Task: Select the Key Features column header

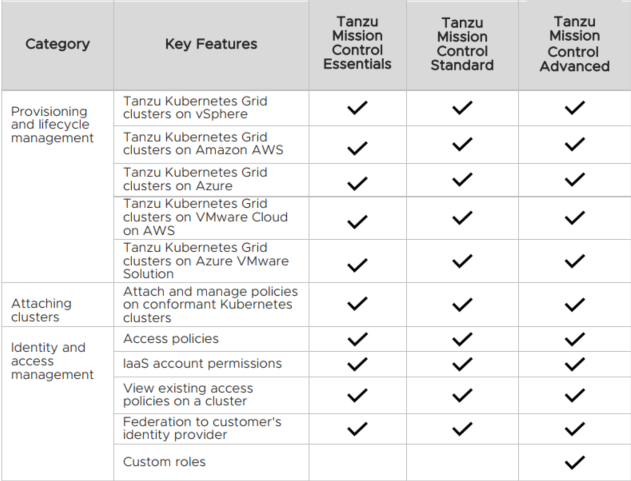Action: click(x=211, y=44)
